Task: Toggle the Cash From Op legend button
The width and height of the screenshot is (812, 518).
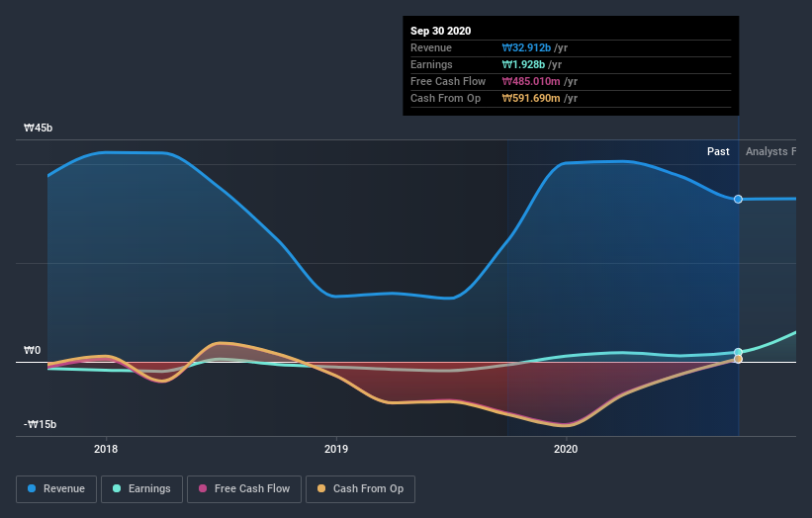Action: (x=360, y=489)
